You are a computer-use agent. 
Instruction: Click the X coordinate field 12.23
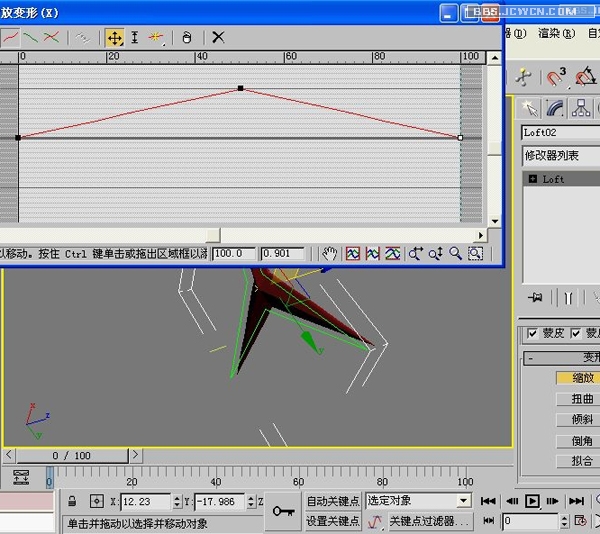(146, 501)
